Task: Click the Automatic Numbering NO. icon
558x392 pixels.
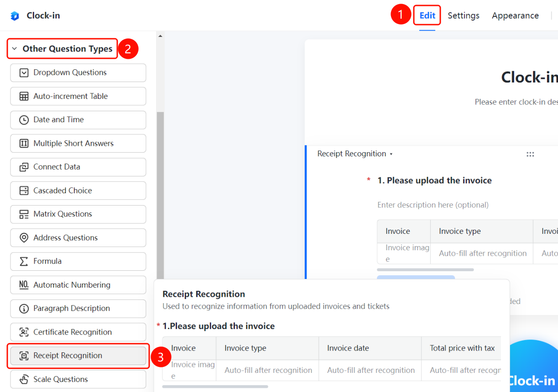Action: point(24,285)
